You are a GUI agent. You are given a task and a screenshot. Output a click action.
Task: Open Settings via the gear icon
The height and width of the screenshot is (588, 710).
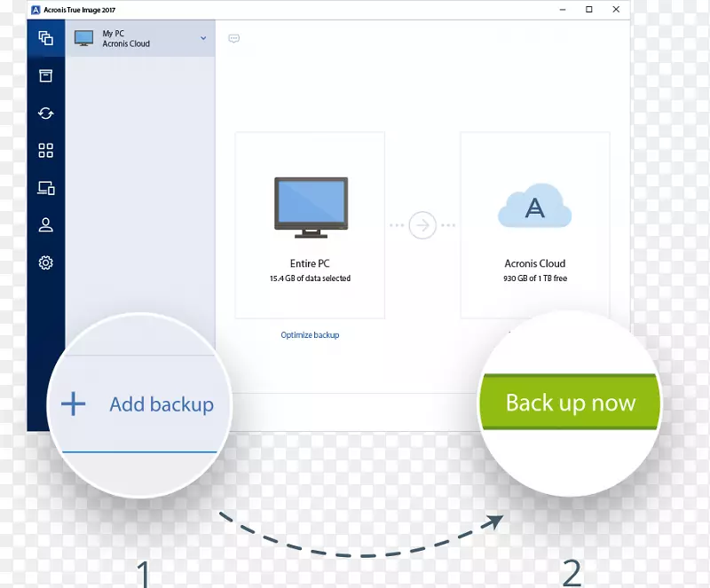click(46, 263)
